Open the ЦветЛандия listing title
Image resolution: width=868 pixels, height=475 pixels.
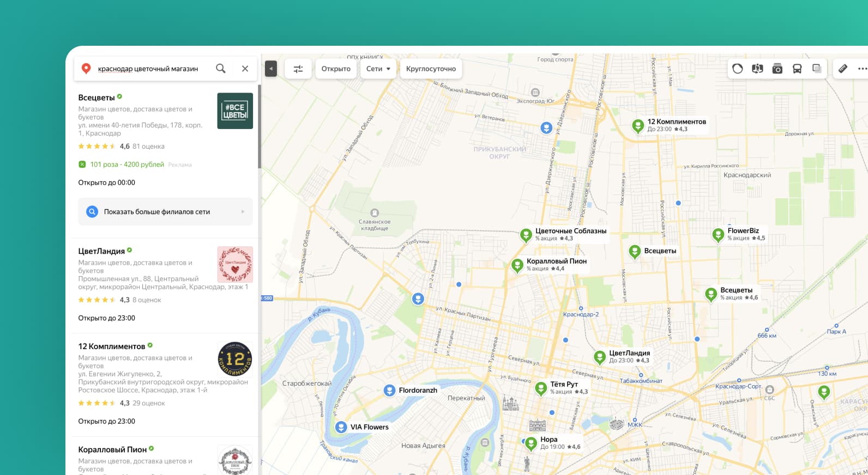click(101, 251)
